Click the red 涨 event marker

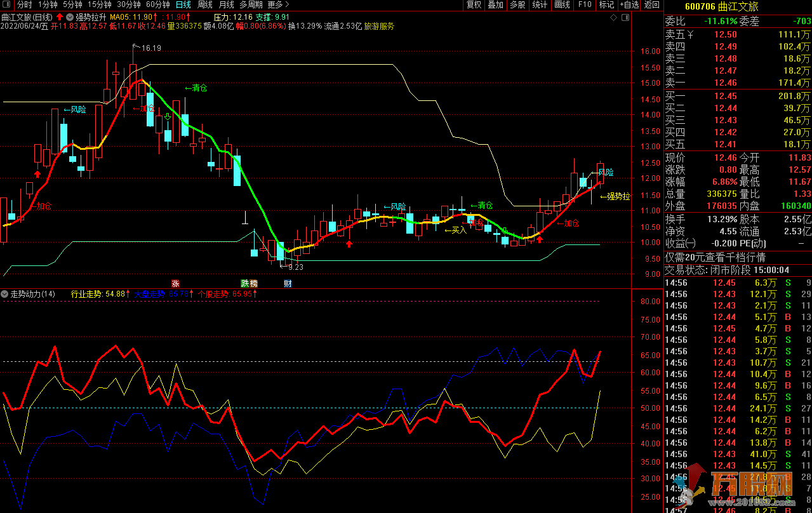tap(175, 283)
